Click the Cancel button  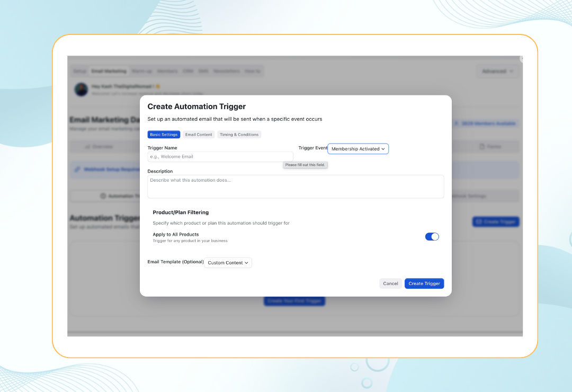tap(390, 283)
